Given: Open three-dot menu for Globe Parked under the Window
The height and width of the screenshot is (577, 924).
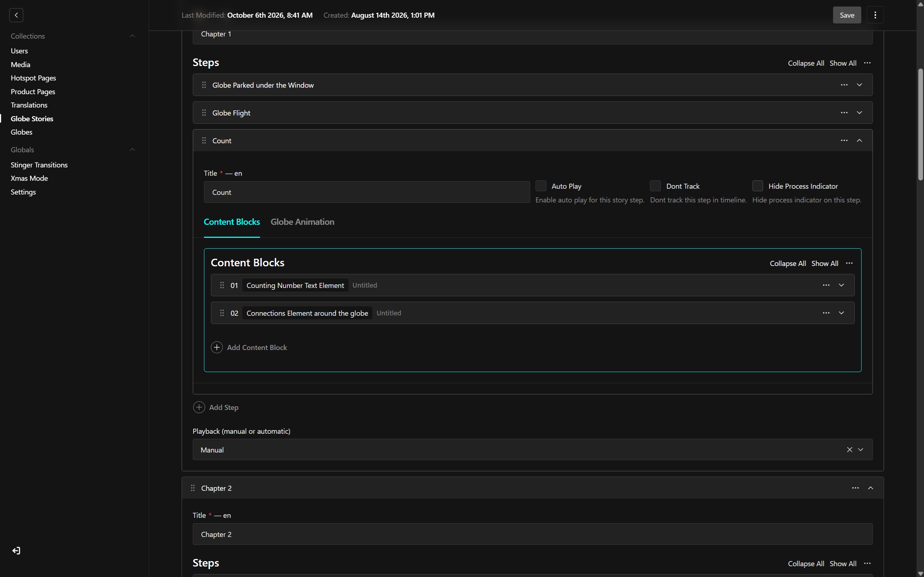Looking at the screenshot, I should (844, 85).
